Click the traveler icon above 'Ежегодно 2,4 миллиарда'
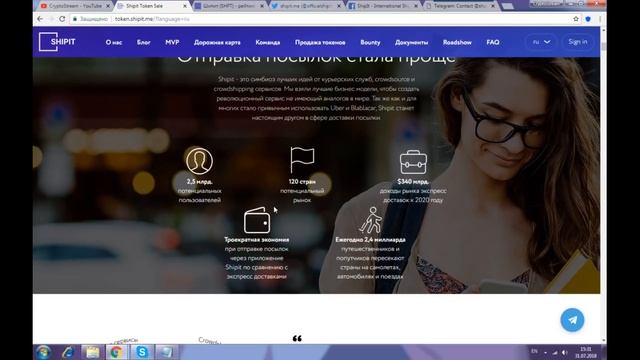Screen dimensions: 640x360 (371, 220)
